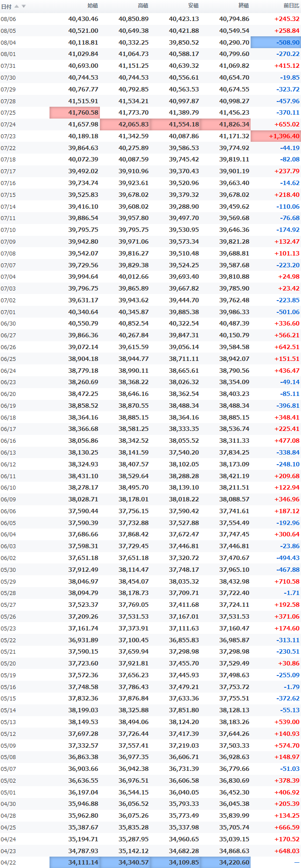The image size is (301, 868).
Task: Select the close value 40,998.27
Action: tap(234, 101)
